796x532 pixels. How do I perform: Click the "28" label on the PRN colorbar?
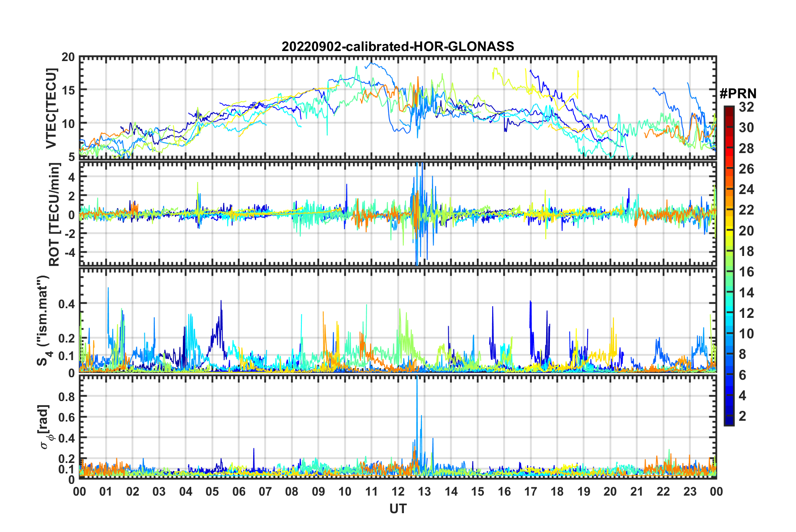747,148
